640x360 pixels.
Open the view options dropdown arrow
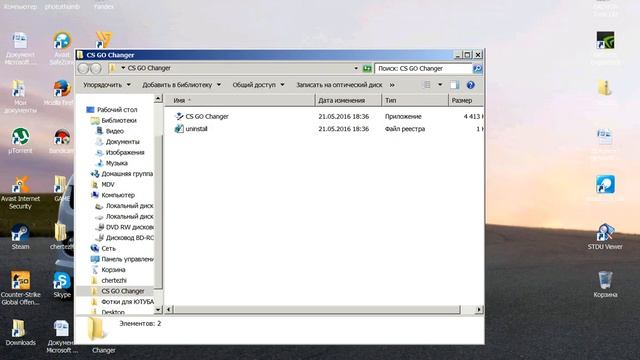(440, 85)
